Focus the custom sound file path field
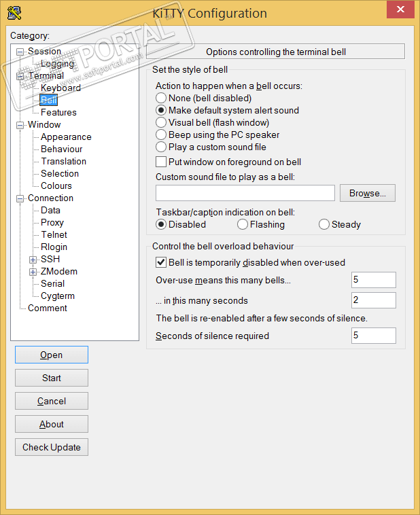Screen dimensions: 420x515 (245, 193)
